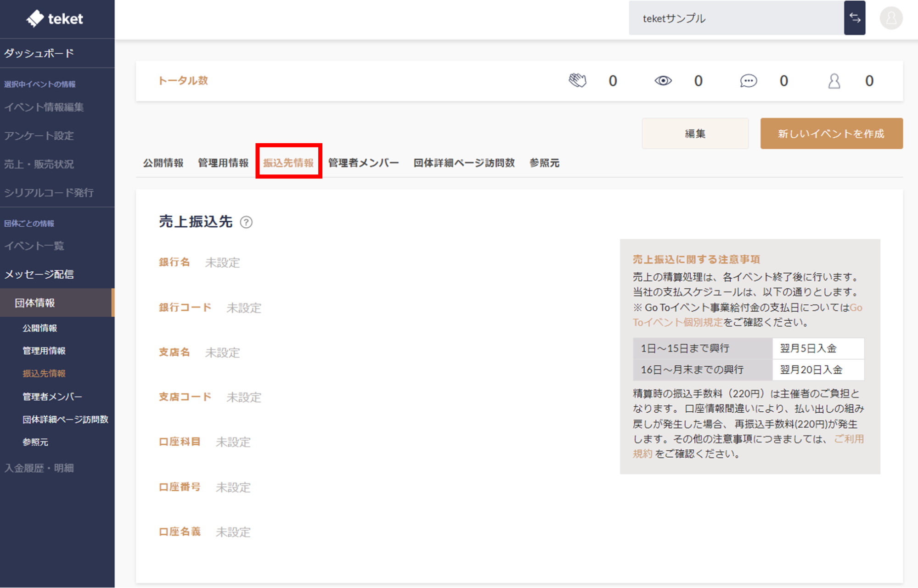Click the 銀行コード label
918x588 pixels.
point(185,307)
